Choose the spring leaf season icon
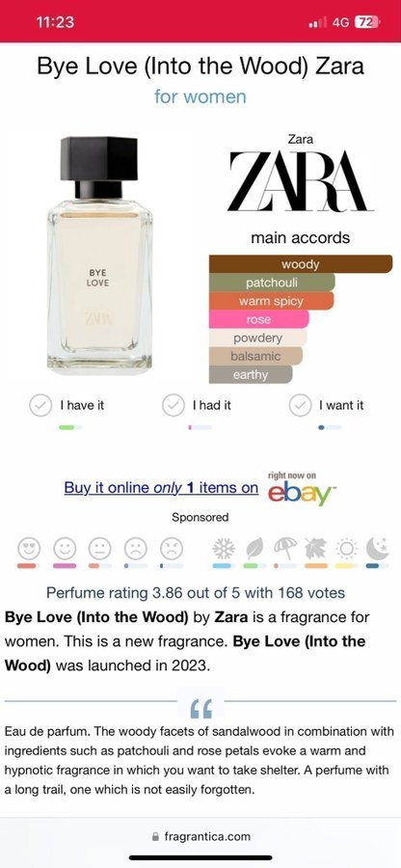 tap(254, 549)
